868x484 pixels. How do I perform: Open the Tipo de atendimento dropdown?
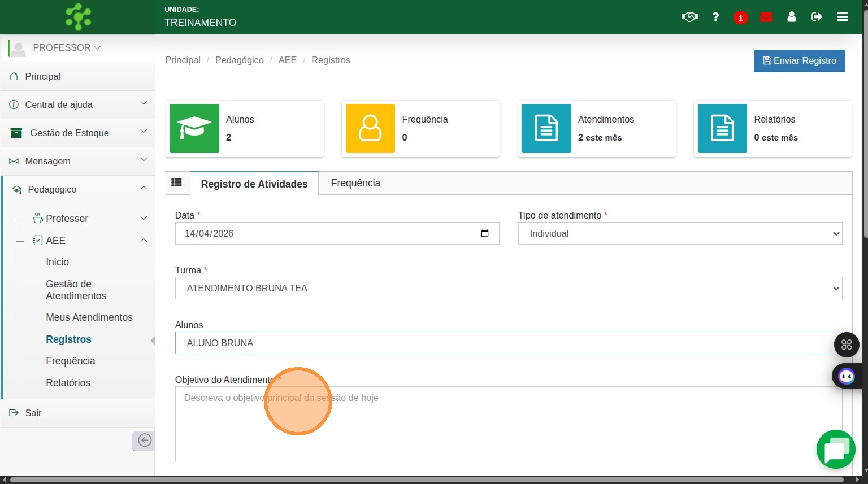(x=679, y=233)
